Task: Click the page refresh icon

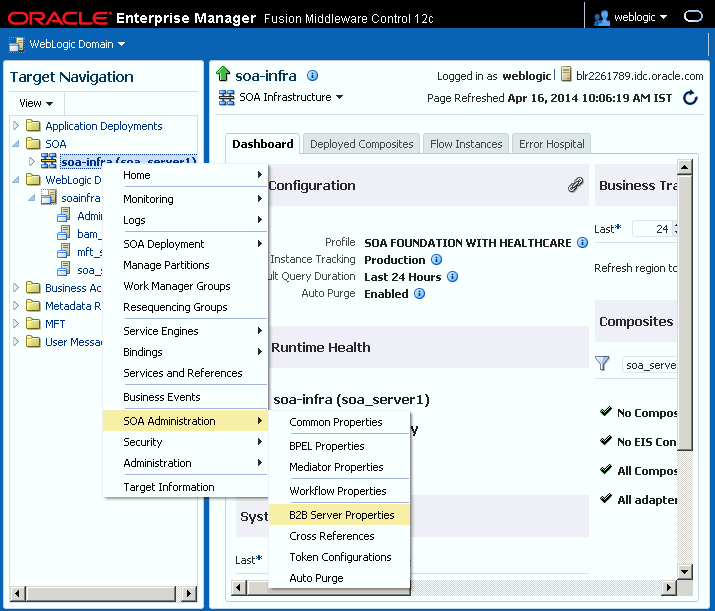Action: click(x=690, y=98)
